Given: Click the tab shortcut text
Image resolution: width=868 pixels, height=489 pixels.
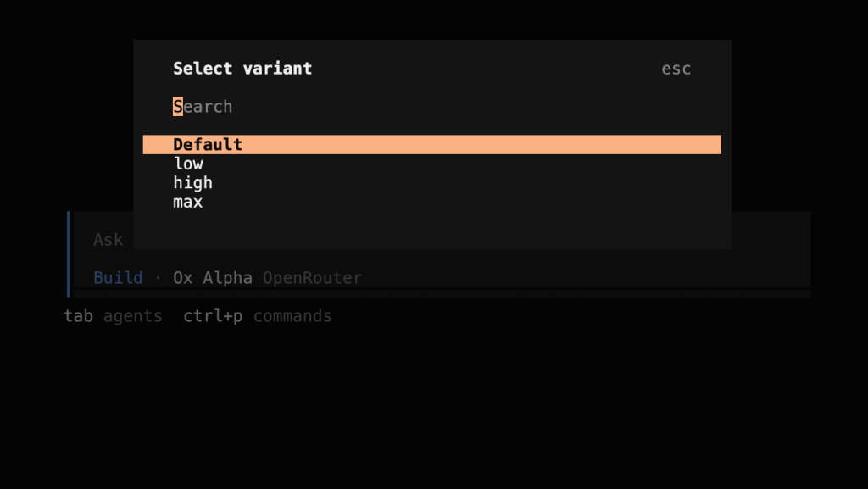Looking at the screenshot, I should tap(78, 316).
